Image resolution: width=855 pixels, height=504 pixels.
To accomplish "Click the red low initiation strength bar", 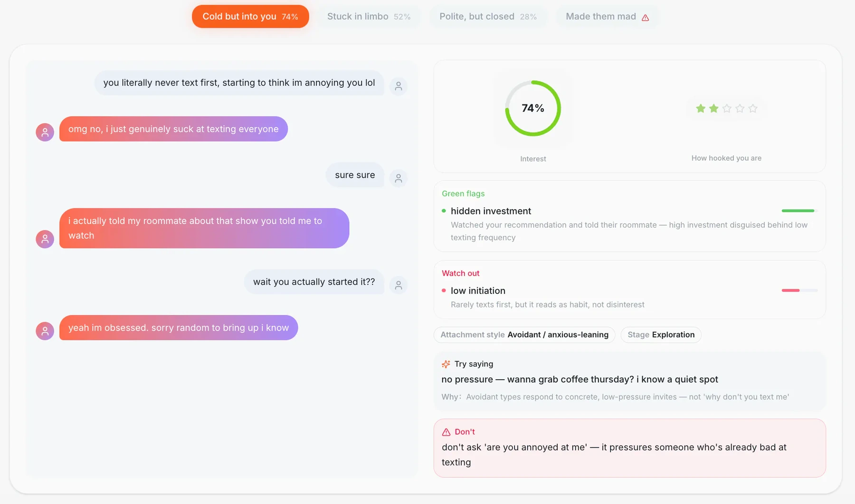I will (x=799, y=290).
